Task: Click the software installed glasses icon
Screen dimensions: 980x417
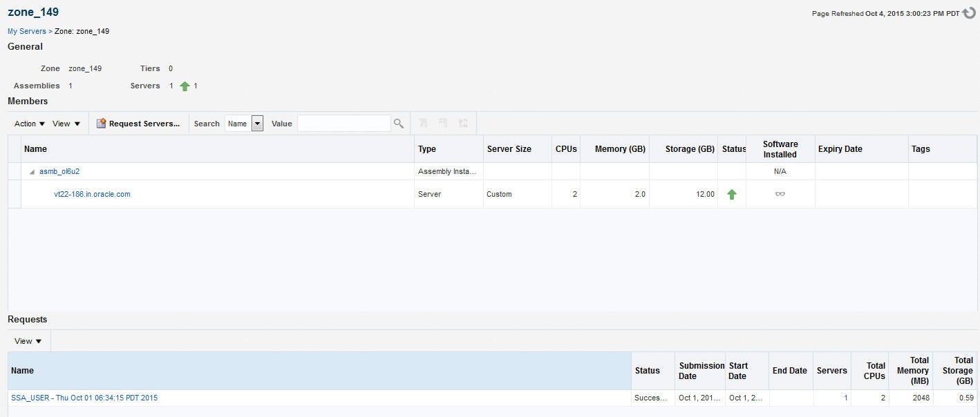Action: click(780, 194)
